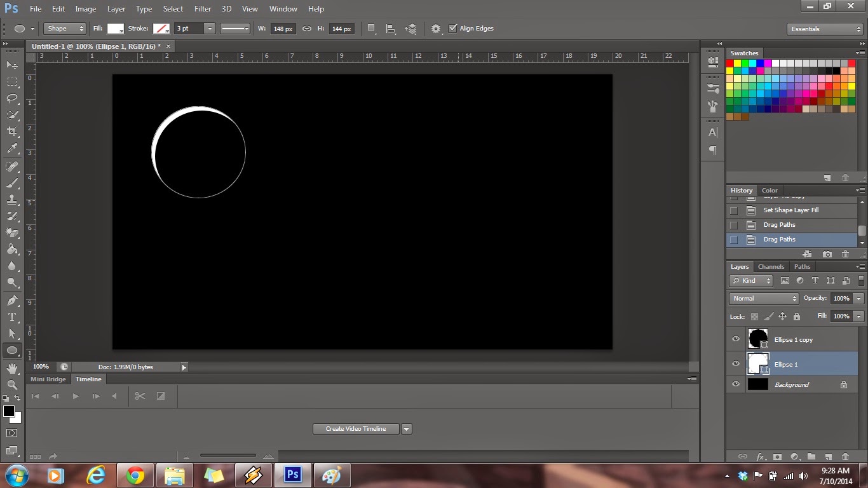Open the layer Fill dropdown arrow
This screenshot has height=488, width=868.
tap(859, 316)
